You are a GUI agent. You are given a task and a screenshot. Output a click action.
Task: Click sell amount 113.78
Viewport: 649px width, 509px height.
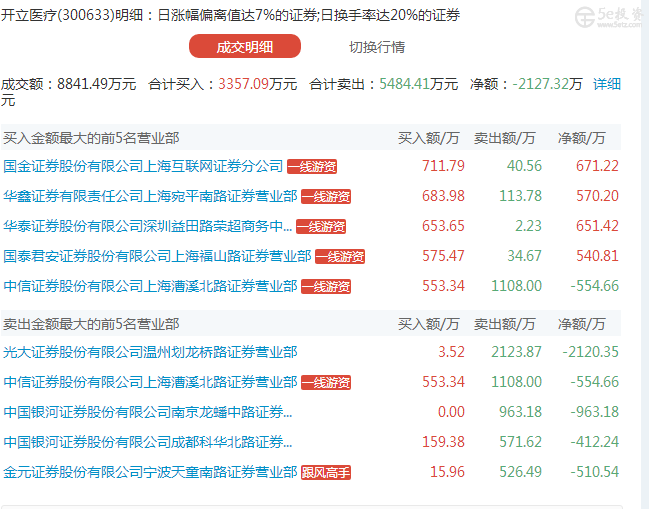[x=520, y=196]
